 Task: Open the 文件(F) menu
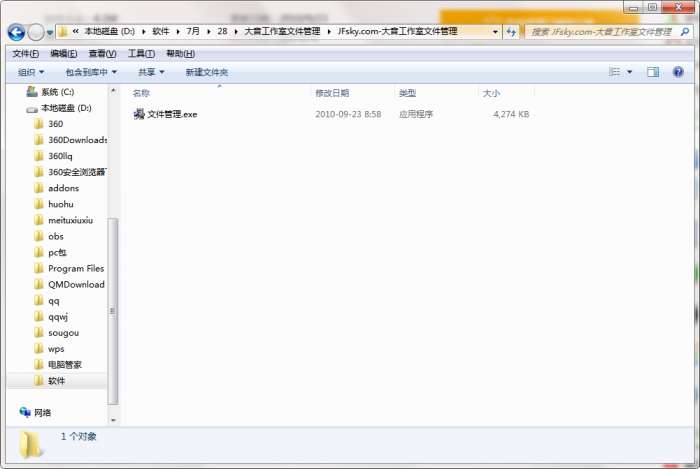(x=25, y=54)
